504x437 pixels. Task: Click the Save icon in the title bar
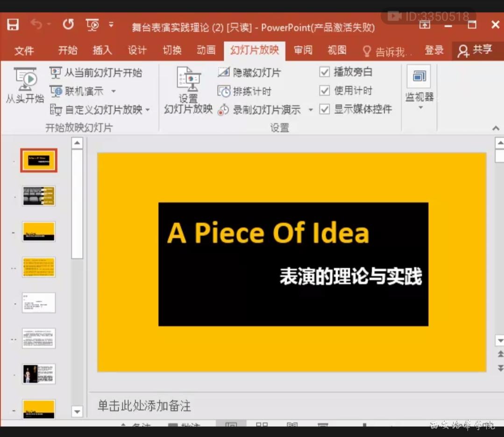pyautogui.click(x=13, y=25)
